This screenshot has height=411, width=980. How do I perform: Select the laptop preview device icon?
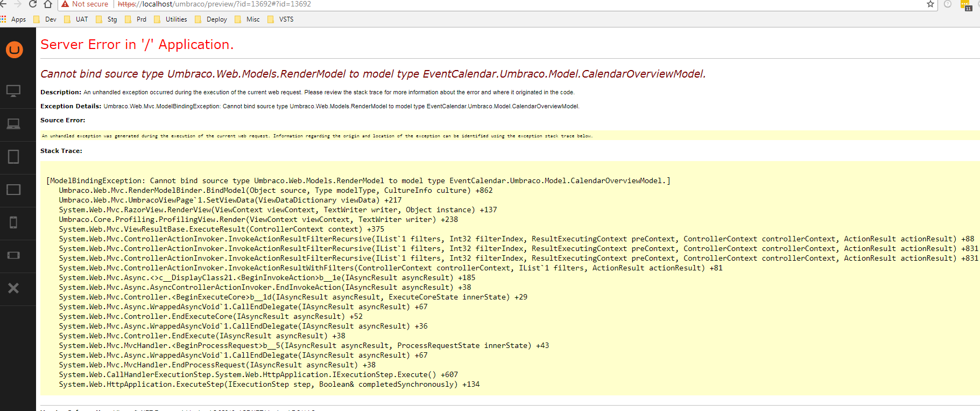point(13,124)
